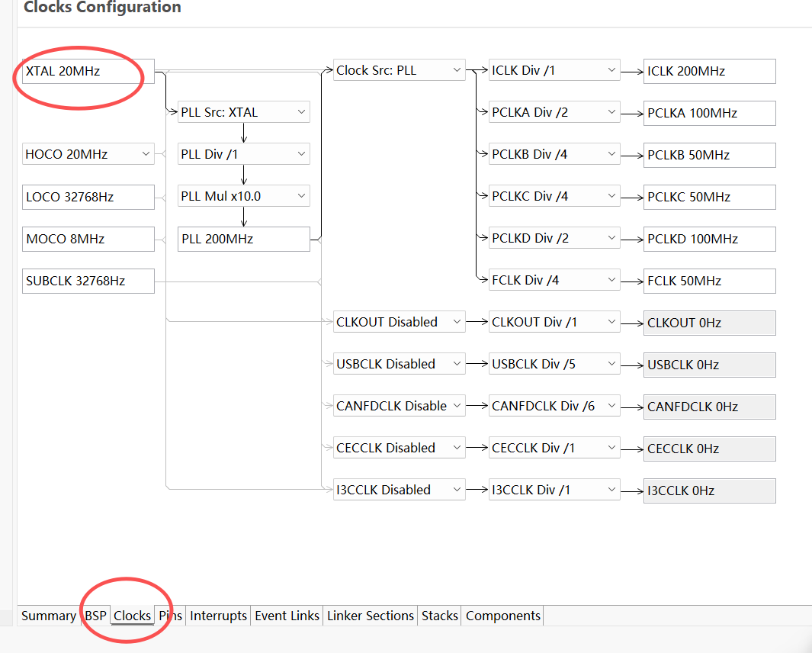Switch to the BSP tab
Image resolution: width=812 pixels, height=653 pixels.
96,616
